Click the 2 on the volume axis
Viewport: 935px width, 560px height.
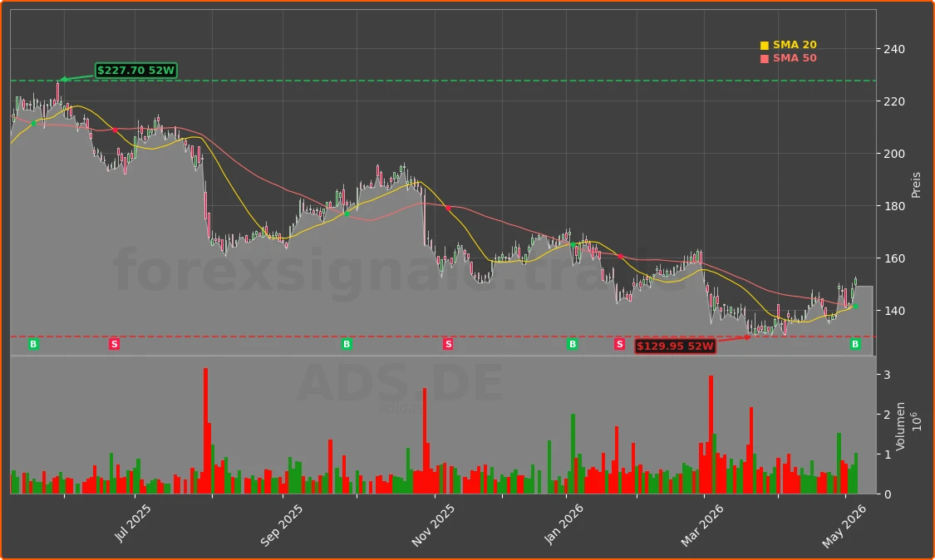point(888,415)
